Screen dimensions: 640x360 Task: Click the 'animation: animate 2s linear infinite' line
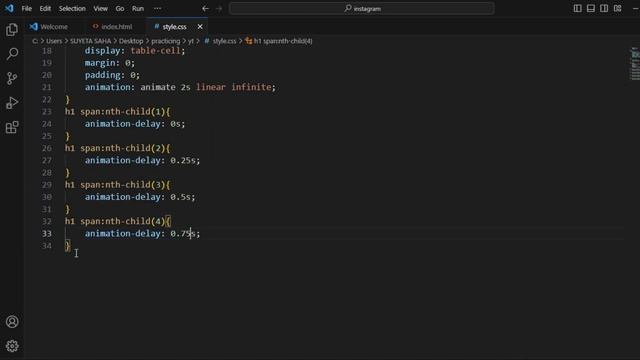coord(180,87)
